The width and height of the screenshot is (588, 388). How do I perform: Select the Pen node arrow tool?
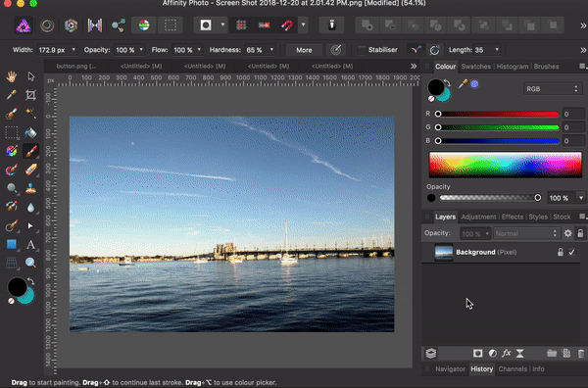click(x=30, y=226)
